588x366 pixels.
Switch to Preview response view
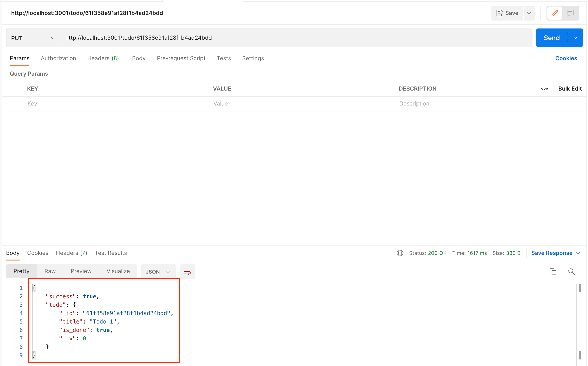(81, 271)
